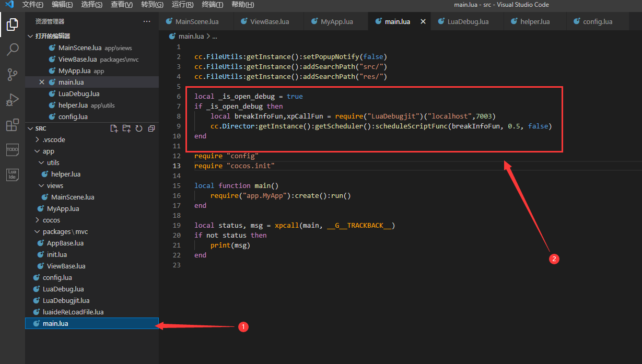Open the Extensions view
The image size is (642, 364).
(x=12, y=125)
